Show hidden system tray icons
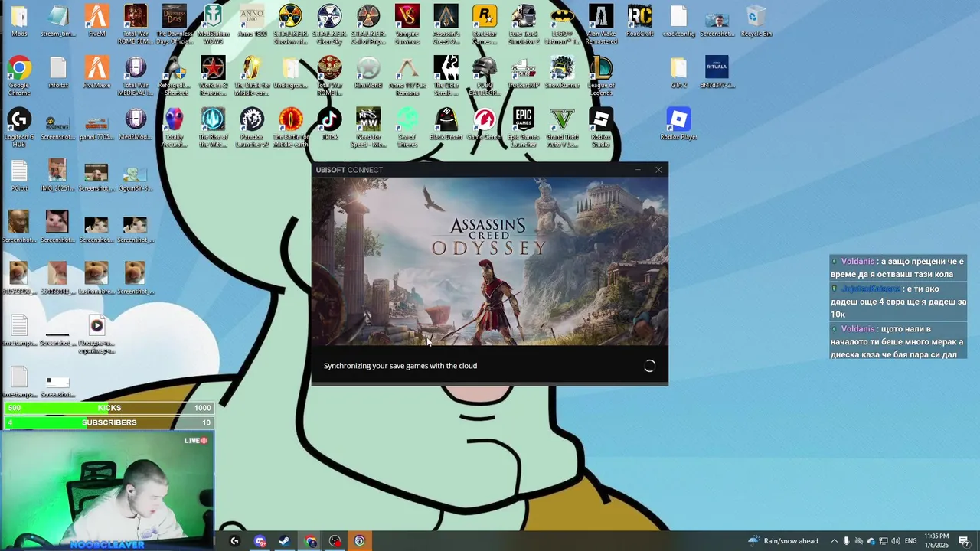This screenshot has width=980, height=551. pyautogui.click(x=835, y=541)
